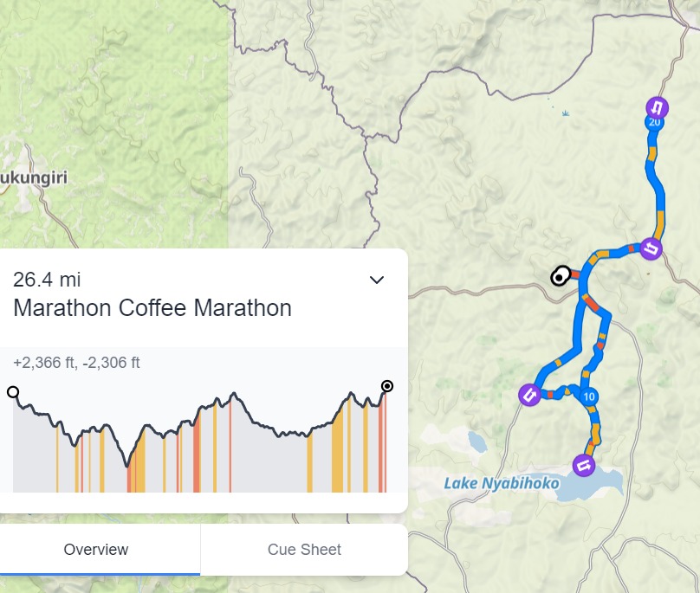Viewport: 700px width, 593px height.
Task: Open the purple turn marker above mile 20
Action: pyautogui.click(x=658, y=107)
